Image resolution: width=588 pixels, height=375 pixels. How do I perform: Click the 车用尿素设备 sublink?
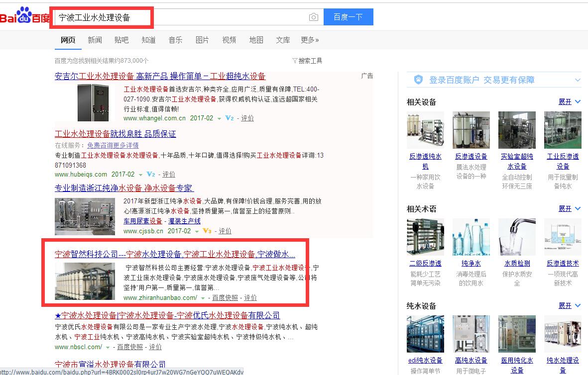[143, 221]
